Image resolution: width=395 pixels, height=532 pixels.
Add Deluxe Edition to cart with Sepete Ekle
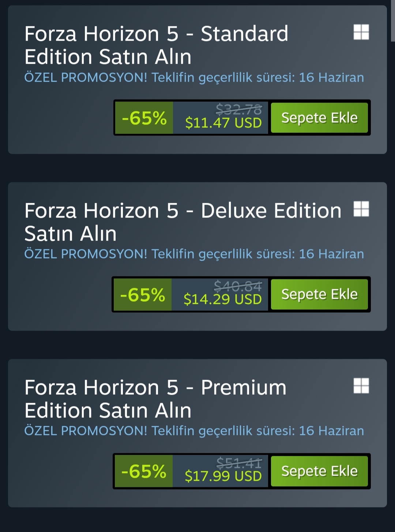pos(319,294)
